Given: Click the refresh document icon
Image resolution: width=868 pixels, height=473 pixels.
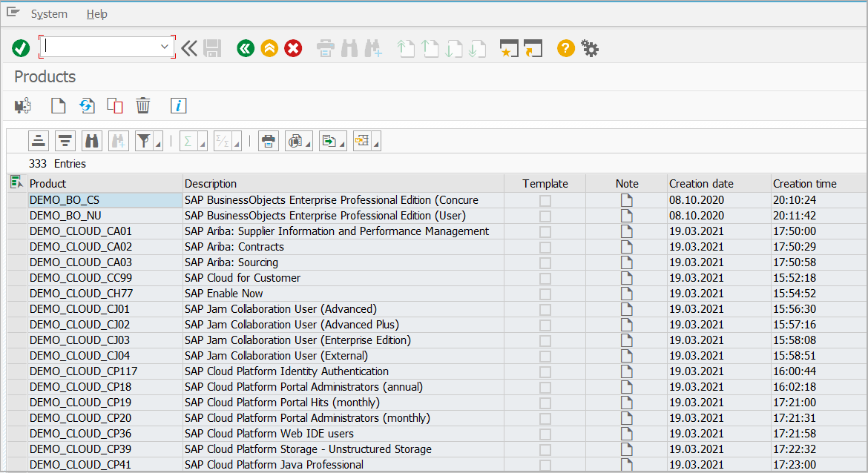Looking at the screenshot, I should 87,105.
